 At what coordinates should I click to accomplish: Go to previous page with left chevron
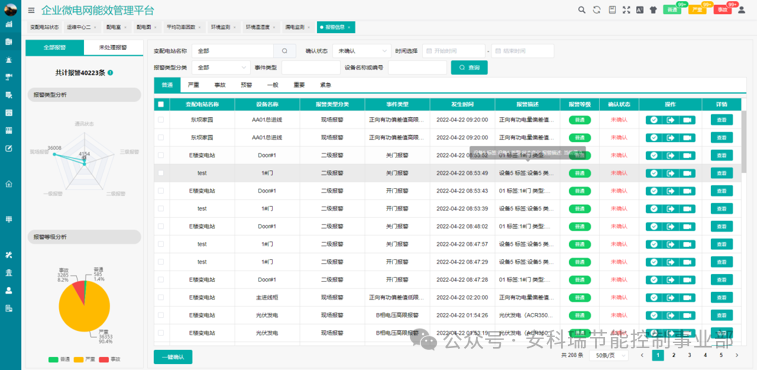point(642,355)
